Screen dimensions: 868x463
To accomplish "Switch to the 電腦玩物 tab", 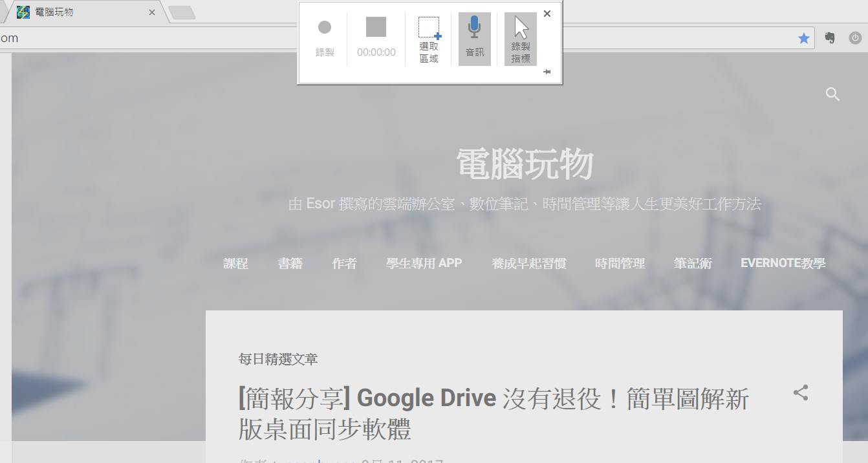I will [x=84, y=12].
